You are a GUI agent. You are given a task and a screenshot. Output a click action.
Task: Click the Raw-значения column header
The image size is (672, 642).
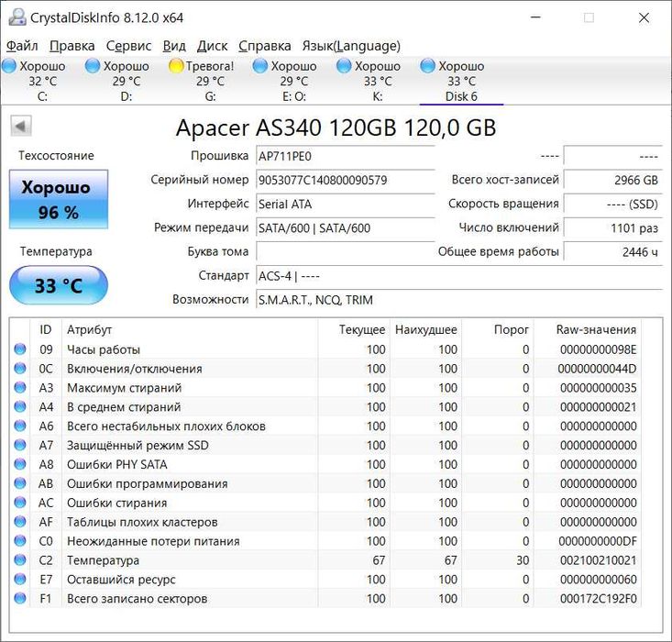[x=588, y=330]
